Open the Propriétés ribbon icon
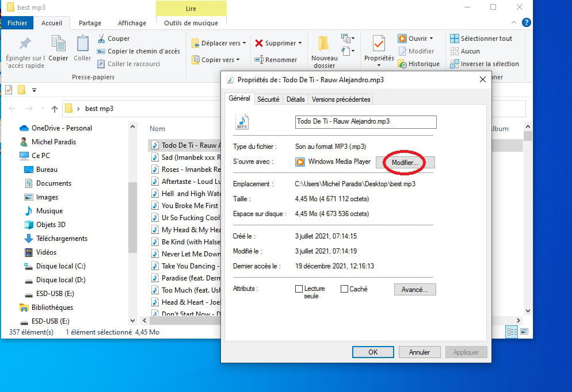572x392 pixels. coord(379,44)
